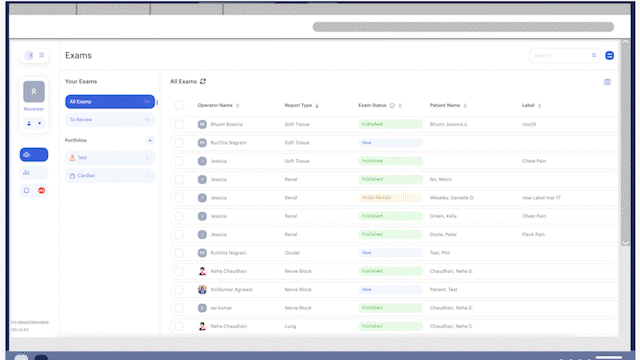640x360 pixels.
Task: Check the Ruchita Nagrani Soft Tissue row checkbox
Action: click(x=179, y=142)
